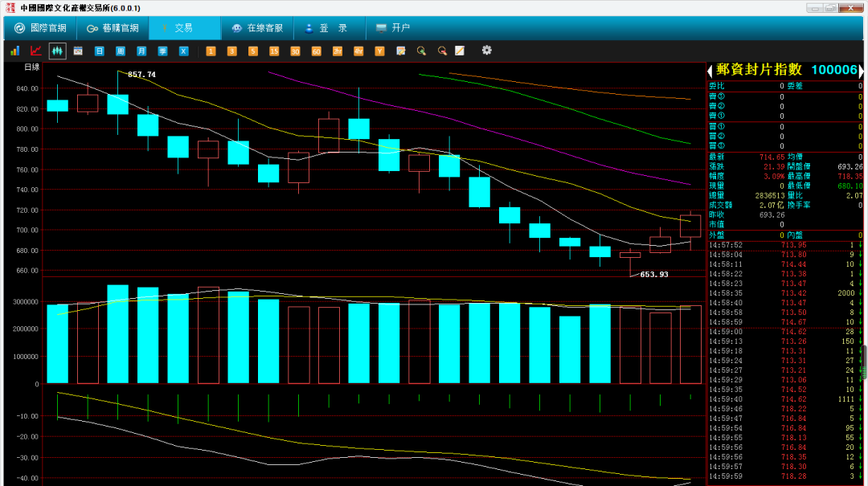Click the 幅度 value 3.09%

pyautogui.click(x=774, y=177)
